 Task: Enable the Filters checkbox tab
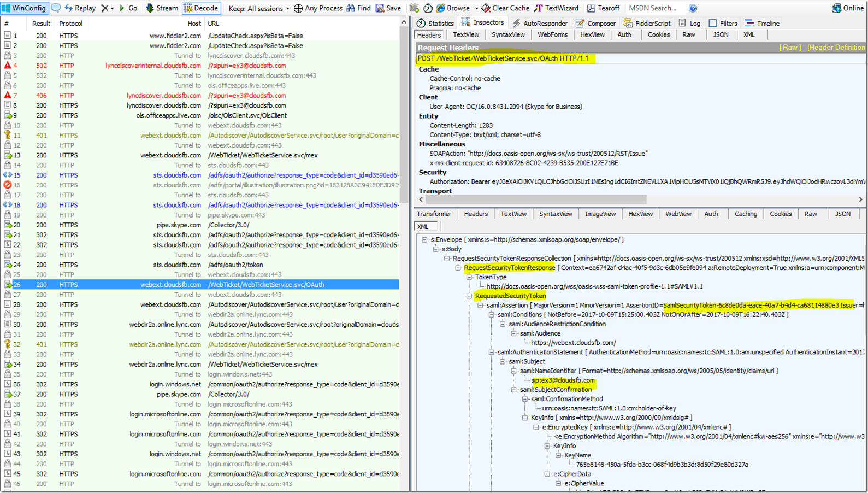tap(723, 23)
